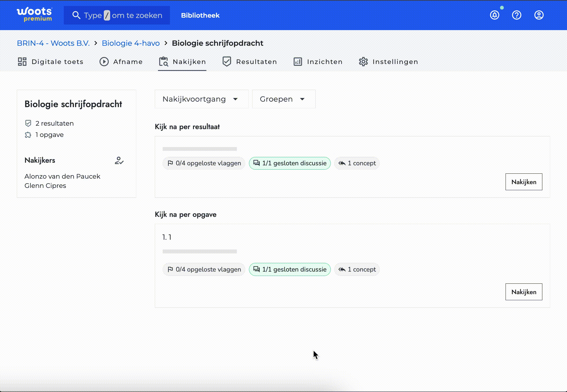Click the Nakijkvoortgang dropdown arrow
The height and width of the screenshot is (392, 567).
(x=235, y=99)
